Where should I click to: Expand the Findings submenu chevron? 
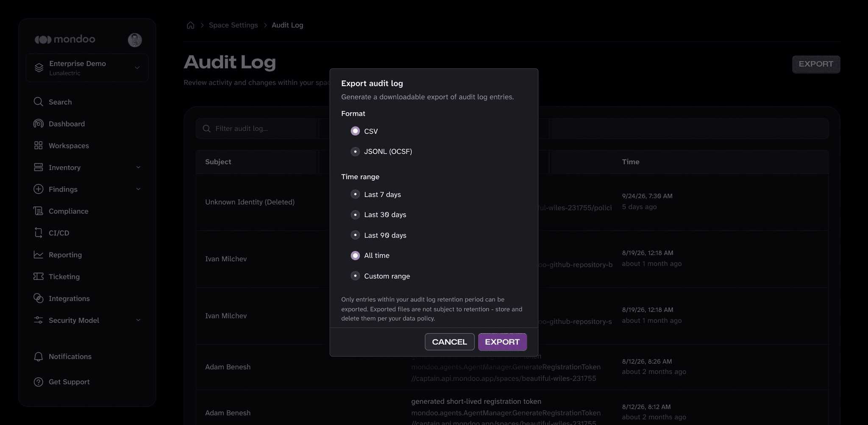[x=138, y=189]
